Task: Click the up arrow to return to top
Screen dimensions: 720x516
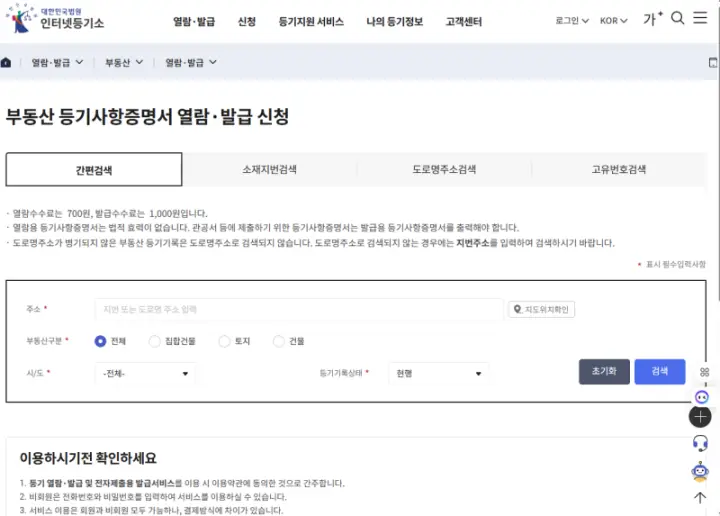Action: [x=700, y=497]
